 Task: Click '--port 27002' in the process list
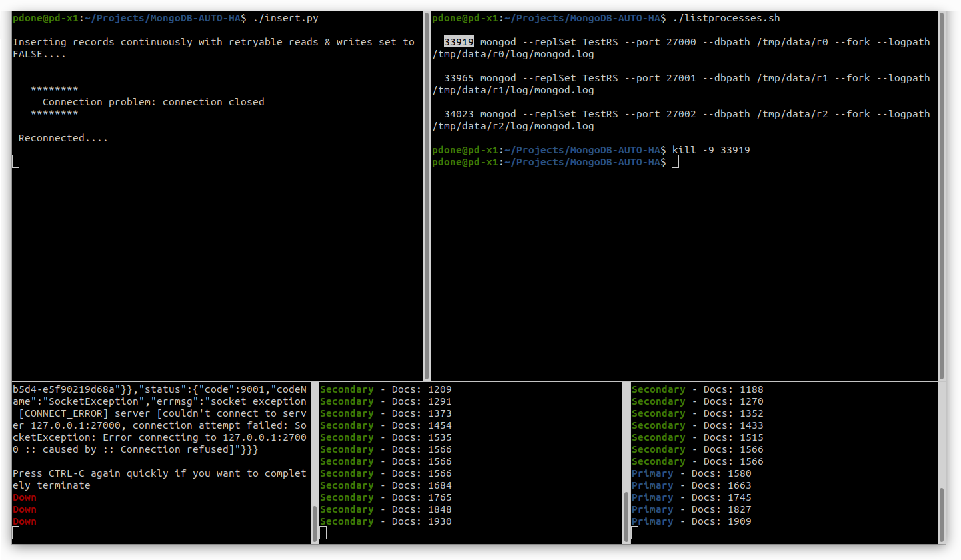click(x=660, y=114)
